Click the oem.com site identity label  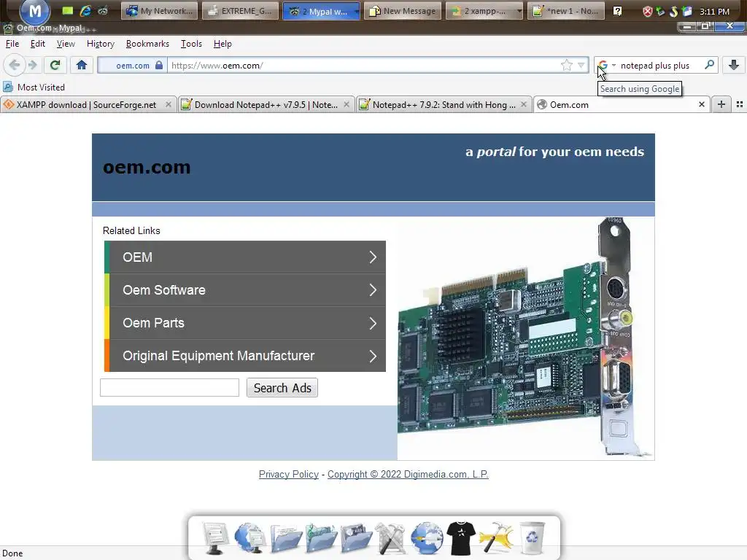click(133, 65)
